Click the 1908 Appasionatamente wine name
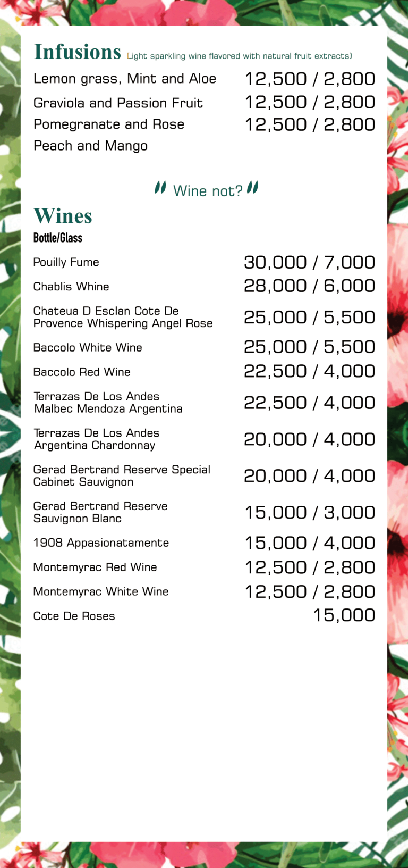The height and width of the screenshot is (868, 408). click(101, 543)
